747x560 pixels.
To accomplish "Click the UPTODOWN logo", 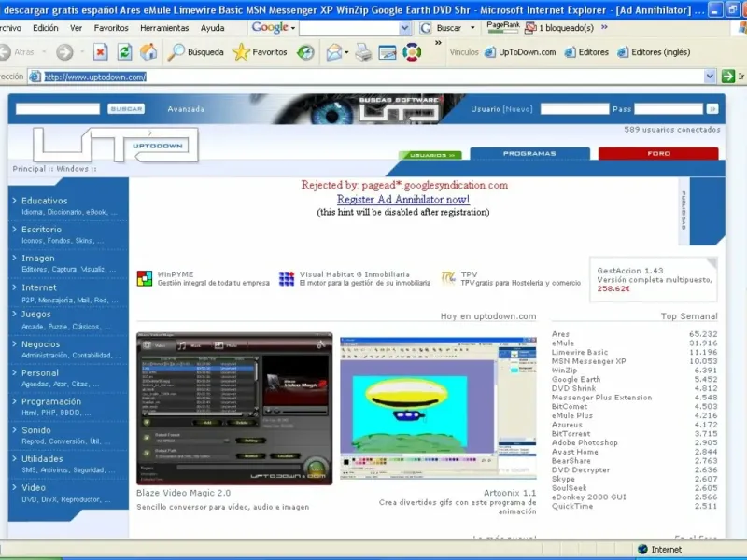I will [x=116, y=145].
